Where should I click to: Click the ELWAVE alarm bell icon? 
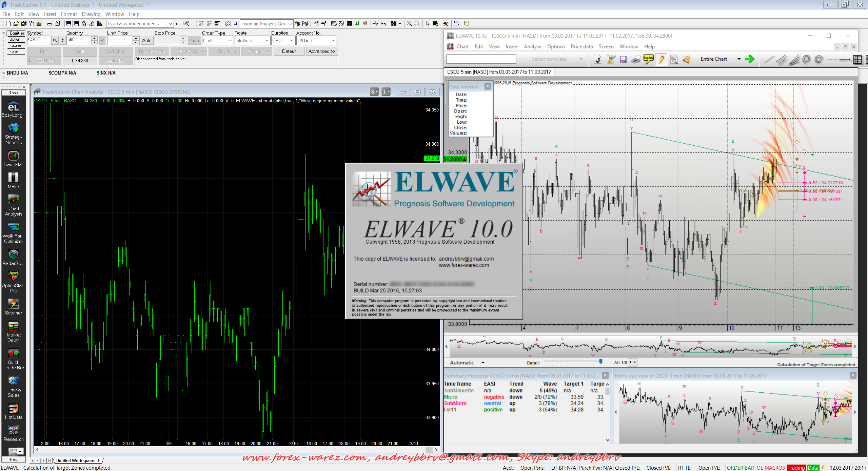687,59
